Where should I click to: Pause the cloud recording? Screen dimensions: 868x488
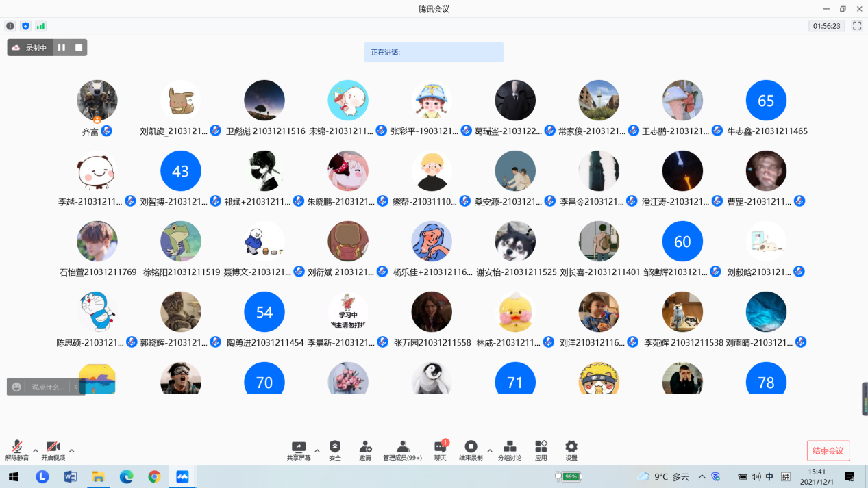[x=62, y=47]
